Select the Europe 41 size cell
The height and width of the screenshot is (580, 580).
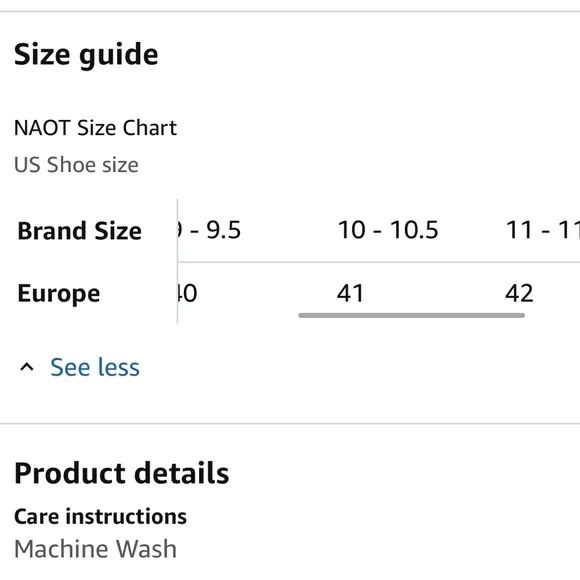click(350, 293)
